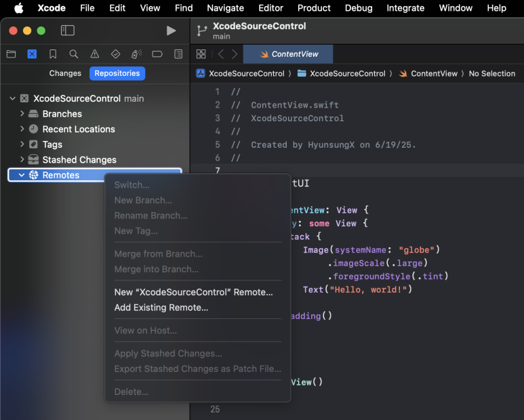Viewport: 524px width, 420px height.
Task: Open the Debug menu
Action: 359,8
